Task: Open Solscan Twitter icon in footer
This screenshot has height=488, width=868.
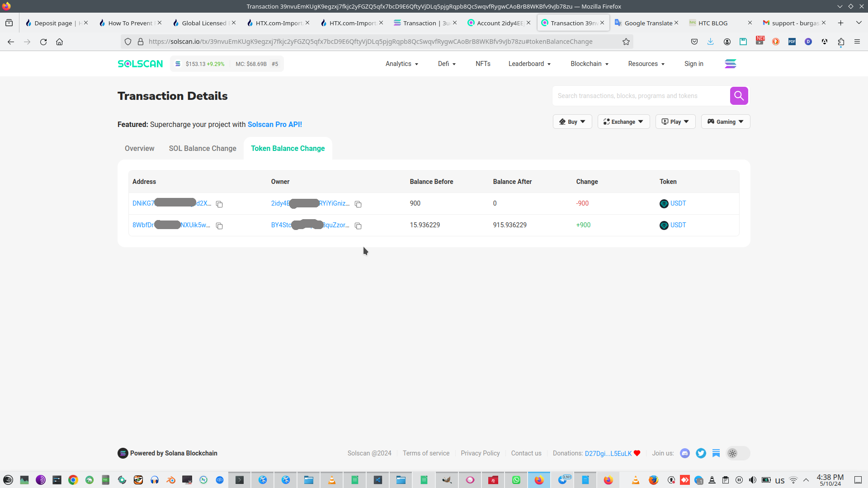Action: (701, 453)
